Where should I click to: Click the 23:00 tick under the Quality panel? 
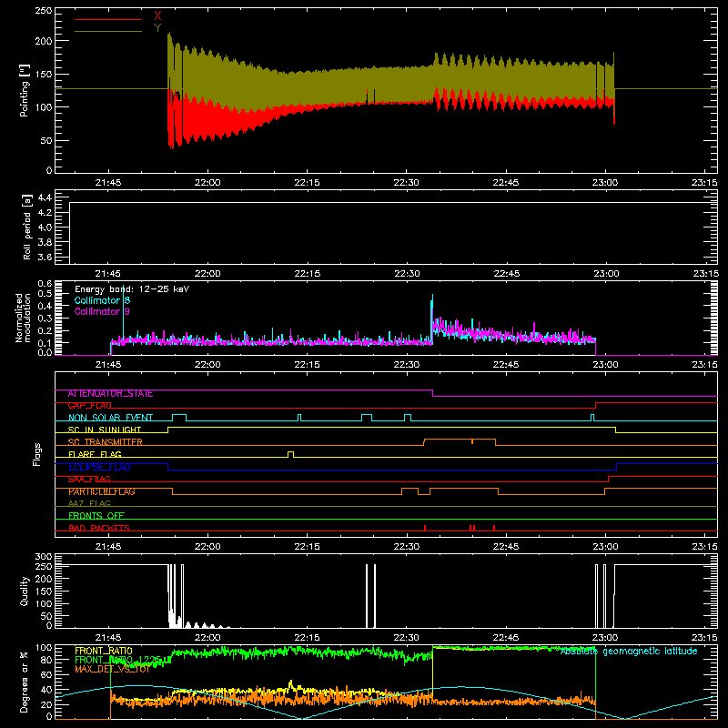[x=605, y=638]
